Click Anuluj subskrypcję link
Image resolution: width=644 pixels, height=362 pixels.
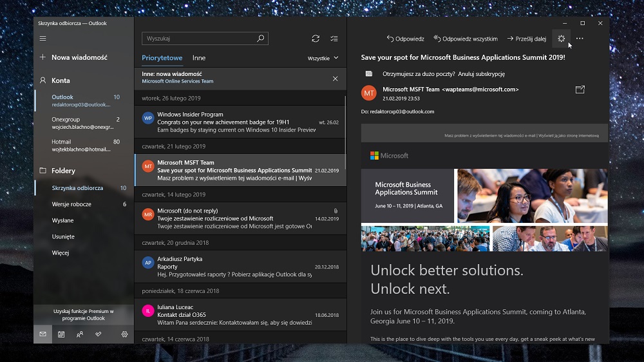pos(481,74)
